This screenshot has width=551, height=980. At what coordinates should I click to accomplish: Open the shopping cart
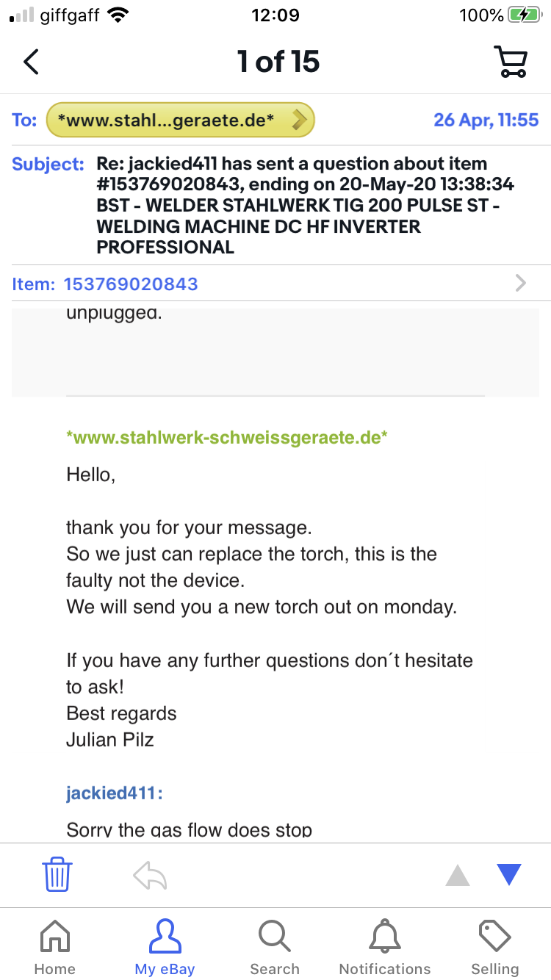[x=510, y=62]
